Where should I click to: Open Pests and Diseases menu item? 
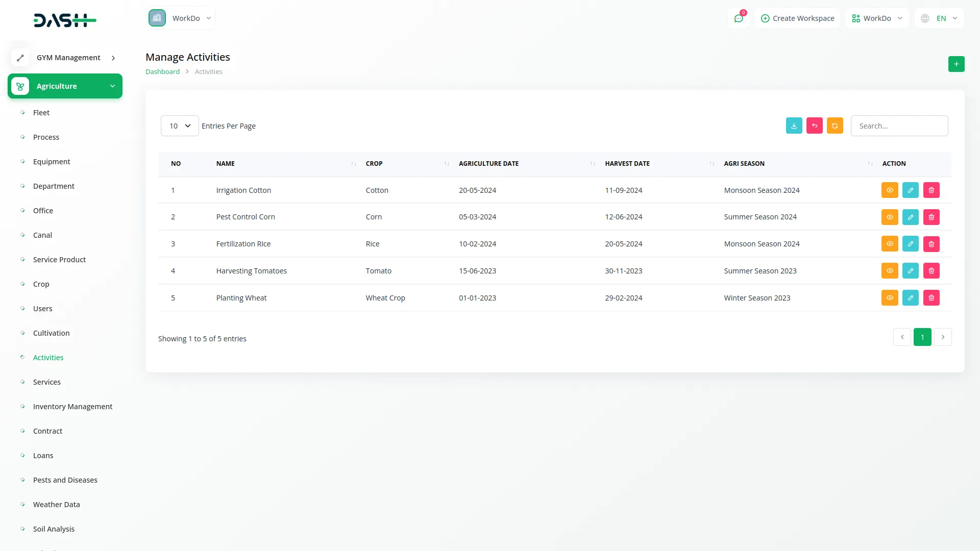pos(65,480)
